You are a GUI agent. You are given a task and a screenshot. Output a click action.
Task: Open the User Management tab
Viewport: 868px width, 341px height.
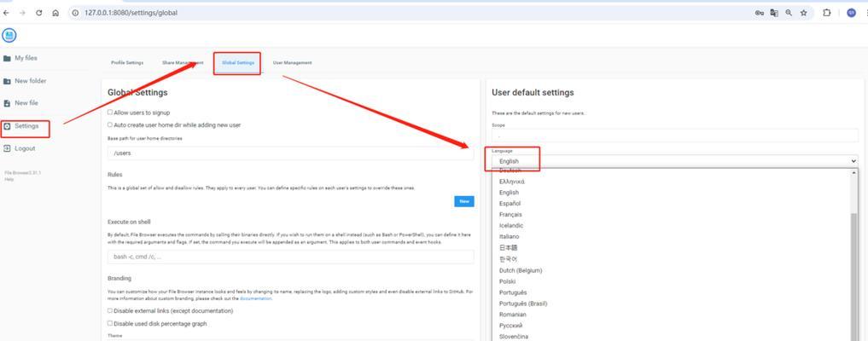(x=292, y=63)
